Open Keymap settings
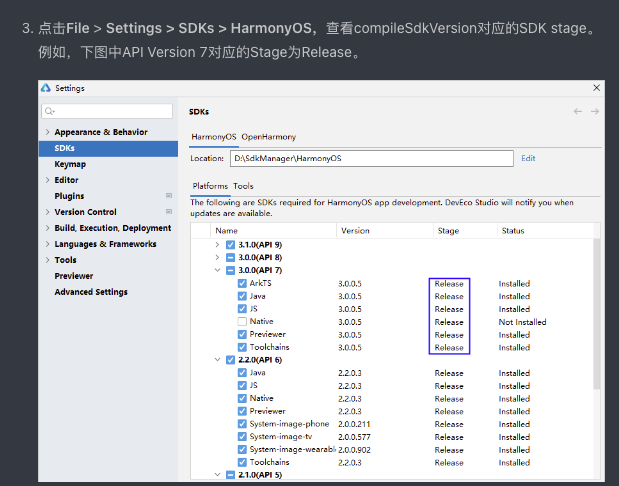Screen dimensions: 619x486 tap(70, 164)
